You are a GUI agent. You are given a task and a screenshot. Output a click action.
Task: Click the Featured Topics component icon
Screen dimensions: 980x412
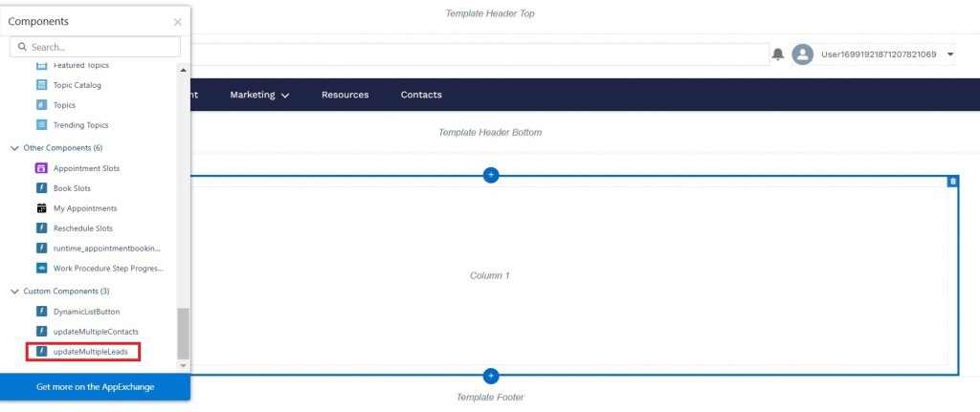42,65
